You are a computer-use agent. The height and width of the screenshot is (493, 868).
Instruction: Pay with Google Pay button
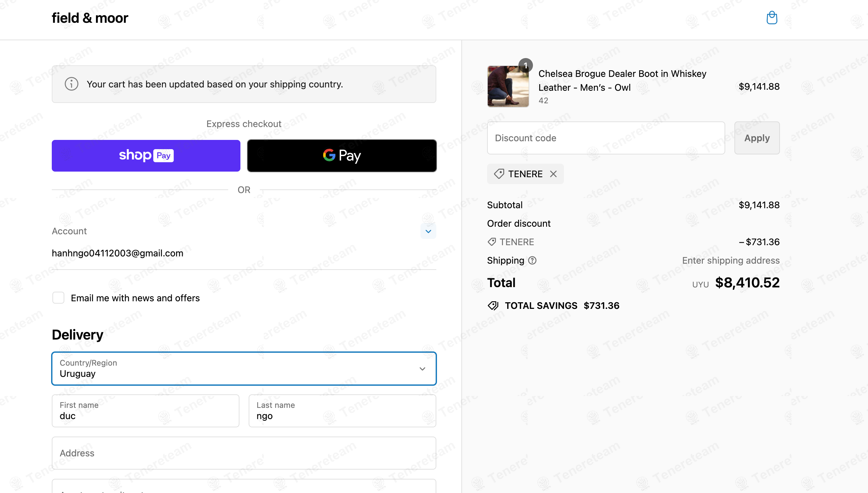click(342, 156)
